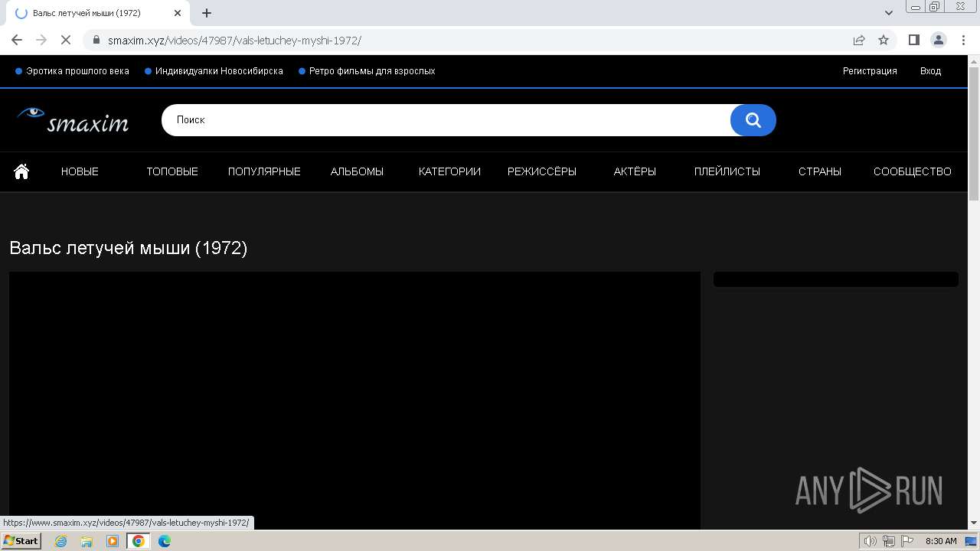Screen dimensions: 980x551
Task: Click the Ретро фильмы для взрослых link
Action: tap(372, 71)
